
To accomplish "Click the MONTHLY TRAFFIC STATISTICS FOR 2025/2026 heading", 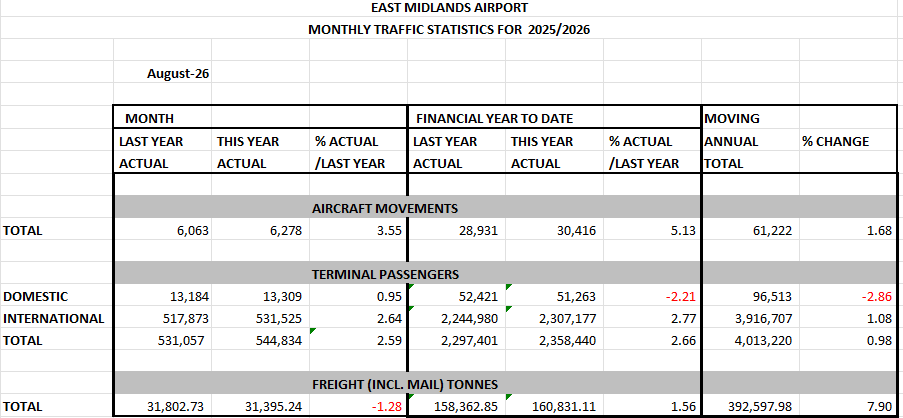I will (x=449, y=30).
